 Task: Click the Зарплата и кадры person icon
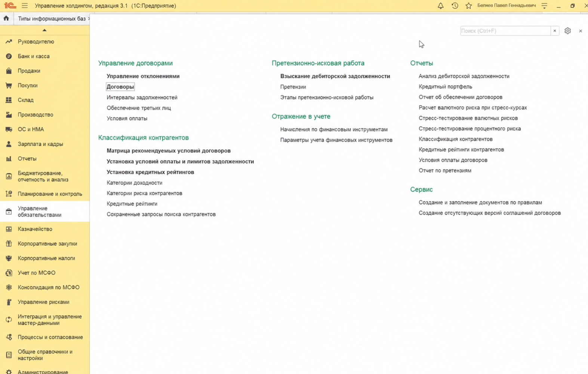9,144
